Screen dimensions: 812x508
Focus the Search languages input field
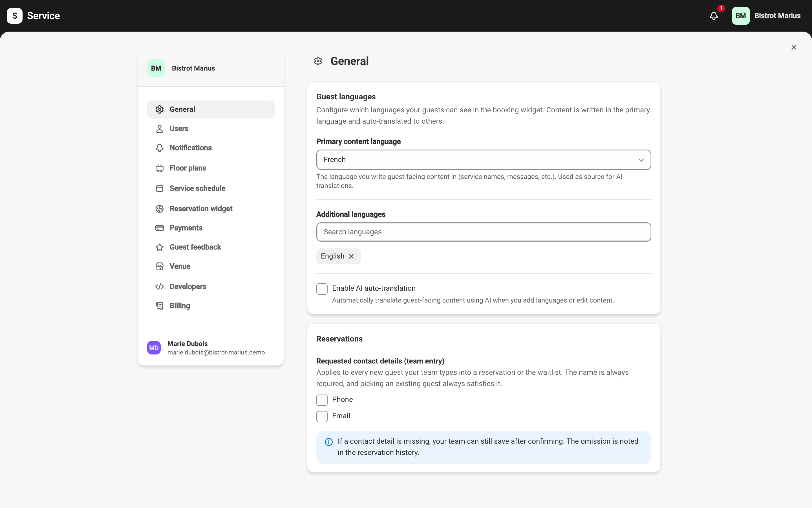coord(484,232)
